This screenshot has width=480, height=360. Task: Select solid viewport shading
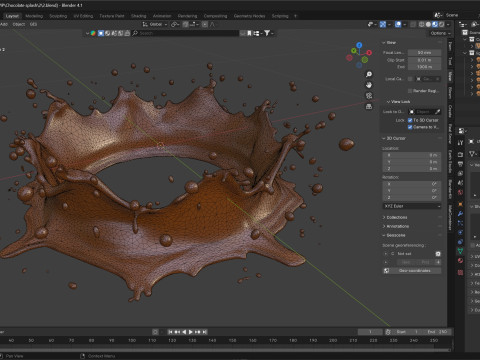[x=428, y=24]
